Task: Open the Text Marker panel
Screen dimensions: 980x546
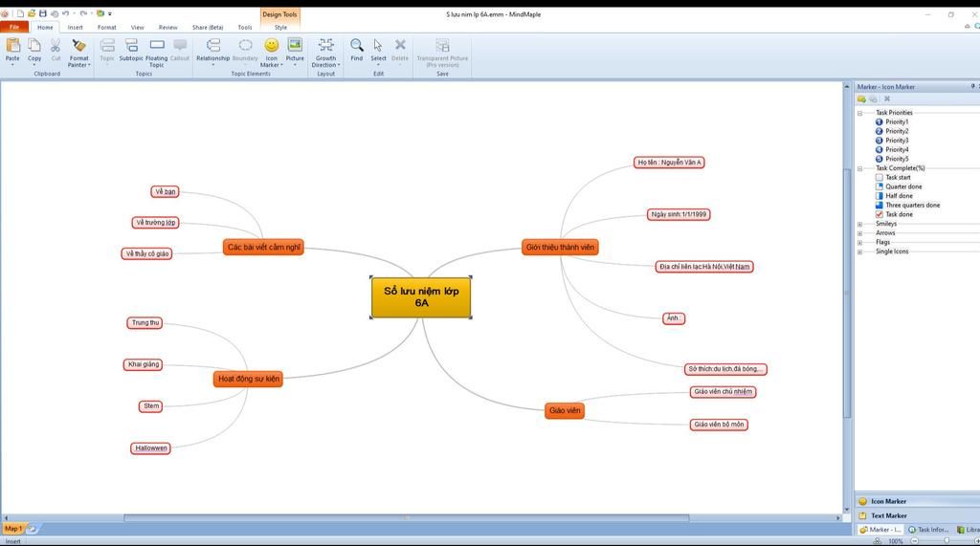Action: [888, 515]
